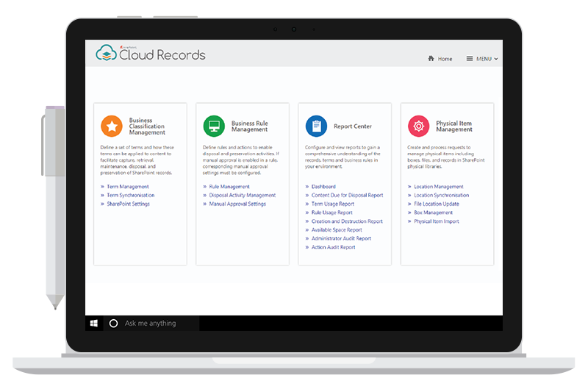Open Term Usage Report link
588x389 pixels.
[x=333, y=204]
